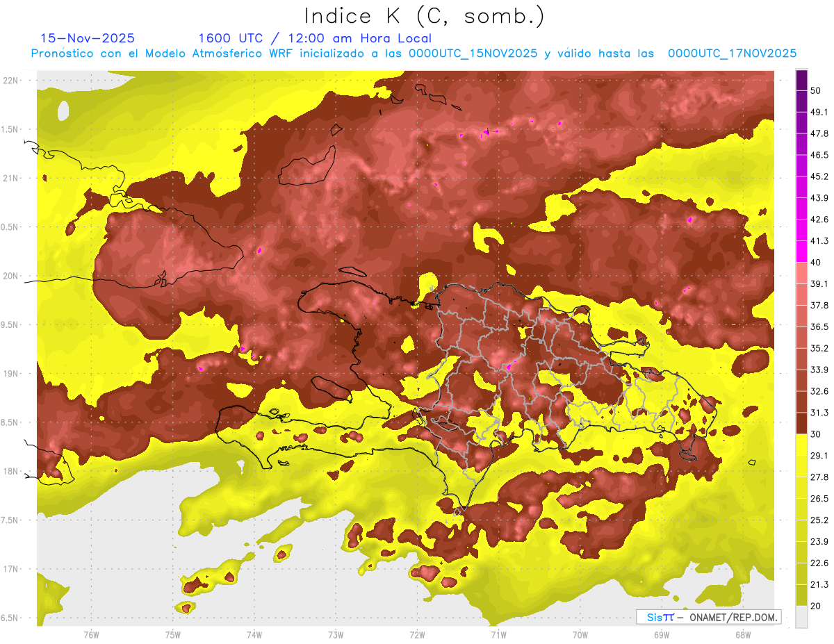The width and height of the screenshot is (834, 644).
Task: Click the latitude axis label "17N"
Action: [10, 569]
